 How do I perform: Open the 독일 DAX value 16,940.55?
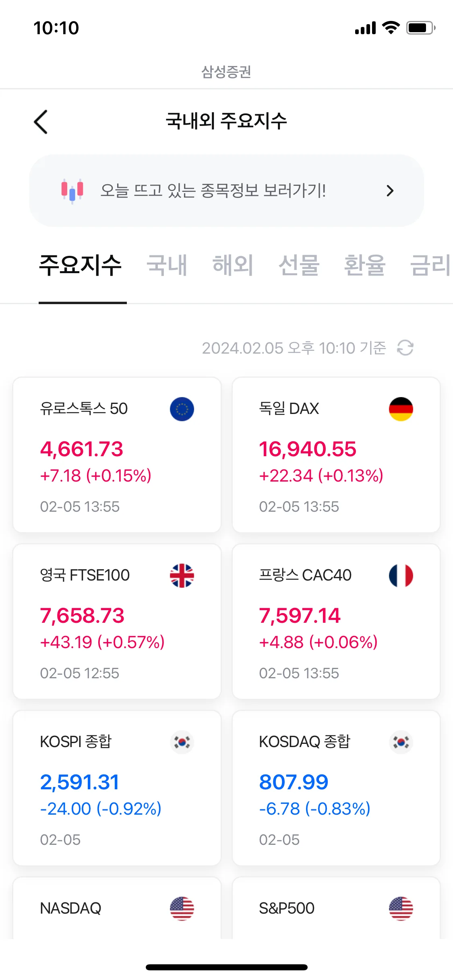pyautogui.click(x=308, y=449)
